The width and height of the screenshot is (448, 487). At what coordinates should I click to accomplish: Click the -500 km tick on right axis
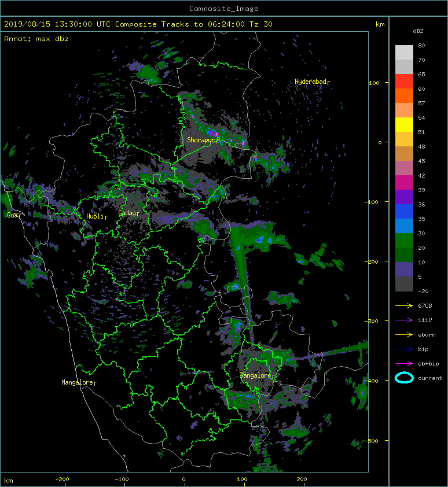[371, 441]
